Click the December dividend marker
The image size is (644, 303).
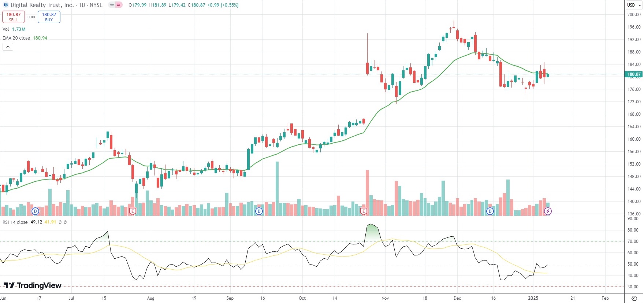coord(490,211)
